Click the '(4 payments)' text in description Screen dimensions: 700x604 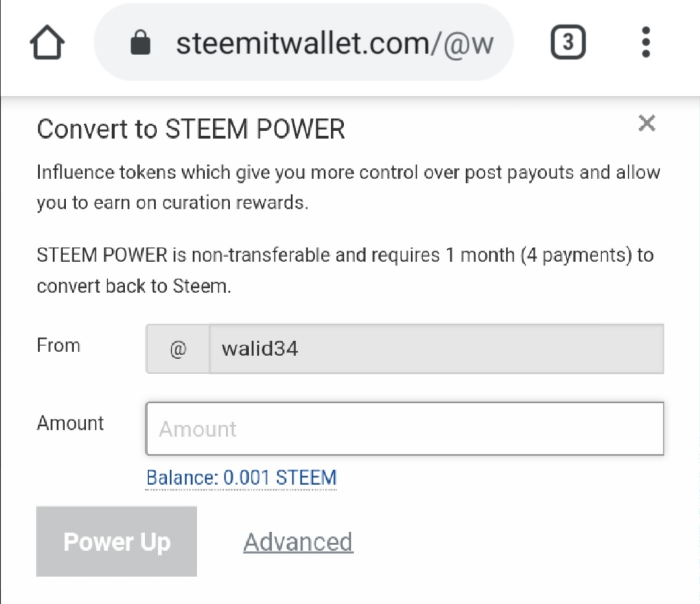(576, 255)
